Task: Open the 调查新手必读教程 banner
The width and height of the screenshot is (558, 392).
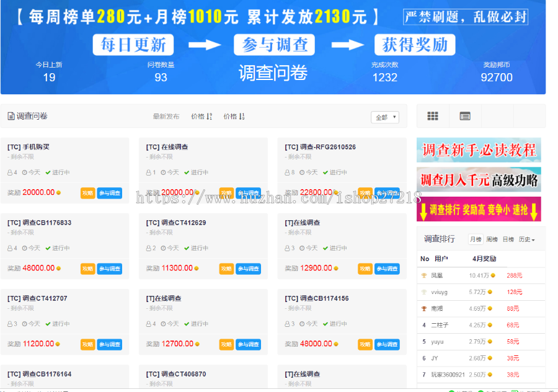Action: tap(479, 150)
